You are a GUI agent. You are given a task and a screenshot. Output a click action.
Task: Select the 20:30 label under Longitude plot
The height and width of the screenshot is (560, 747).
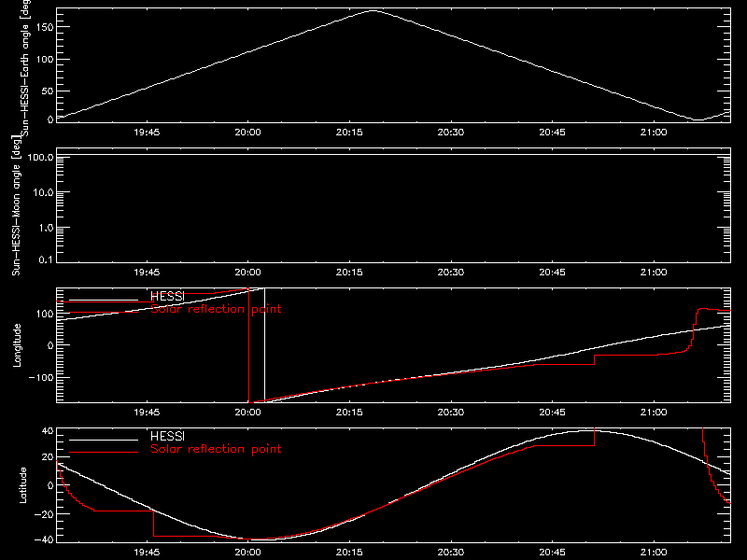pyautogui.click(x=451, y=413)
